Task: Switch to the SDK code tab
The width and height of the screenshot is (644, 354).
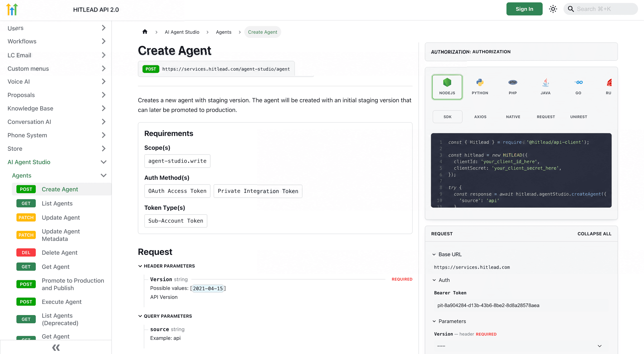Action: 447,117
